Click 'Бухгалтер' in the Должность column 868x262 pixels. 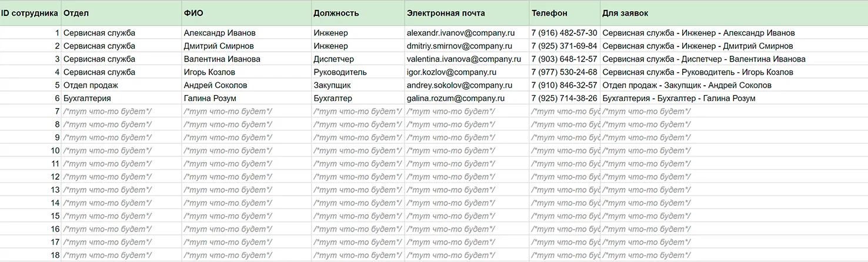click(358, 98)
